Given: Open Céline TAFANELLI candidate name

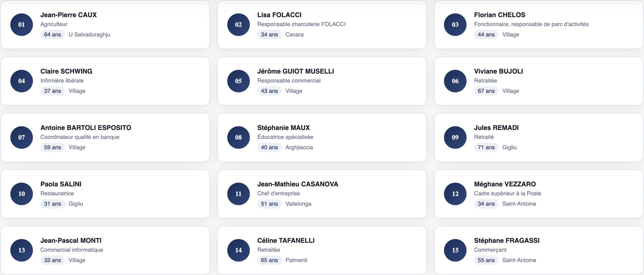Looking at the screenshot, I should [286, 240].
